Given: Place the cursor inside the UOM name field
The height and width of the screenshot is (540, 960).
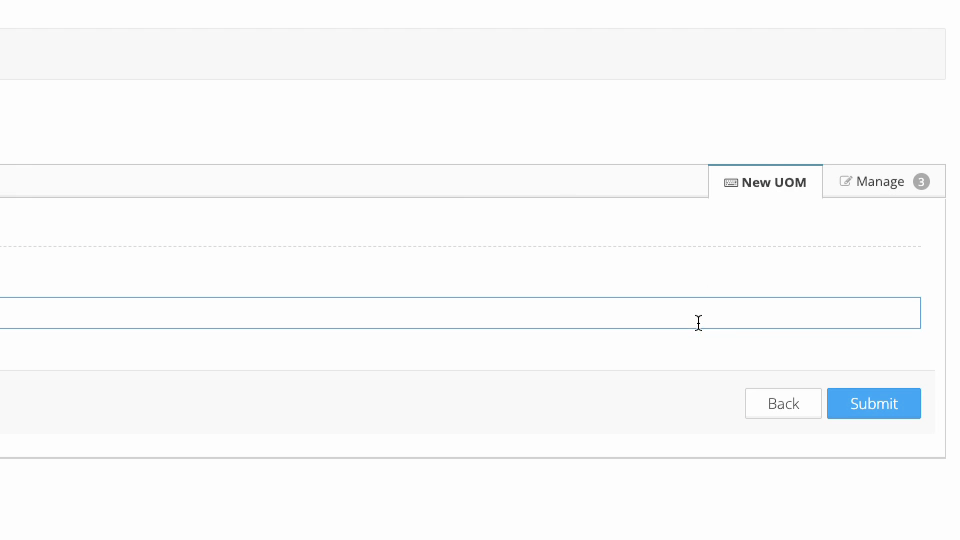Looking at the screenshot, I should [x=460, y=313].
